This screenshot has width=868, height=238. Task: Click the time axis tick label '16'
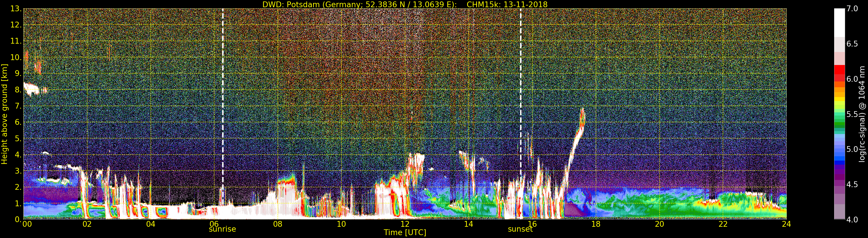pyautogui.click(x=532, y=224)
